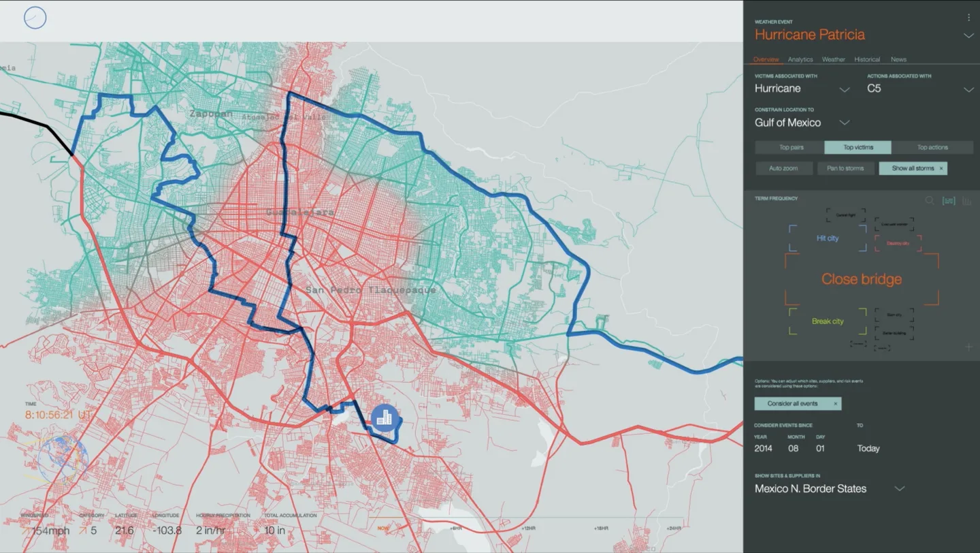Screen dimensions: 980x553
Task: Toggle Show all storms
Action: click(x=913, y=168)
